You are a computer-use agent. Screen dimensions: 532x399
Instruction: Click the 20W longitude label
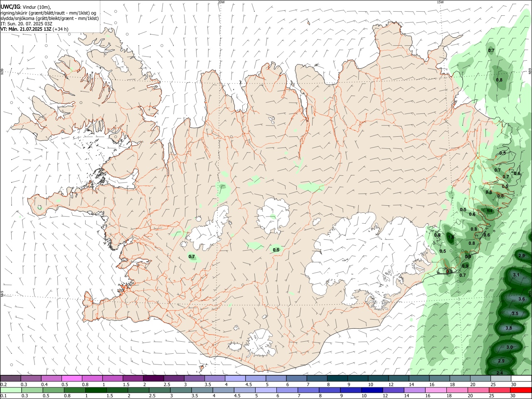point(221,2)
